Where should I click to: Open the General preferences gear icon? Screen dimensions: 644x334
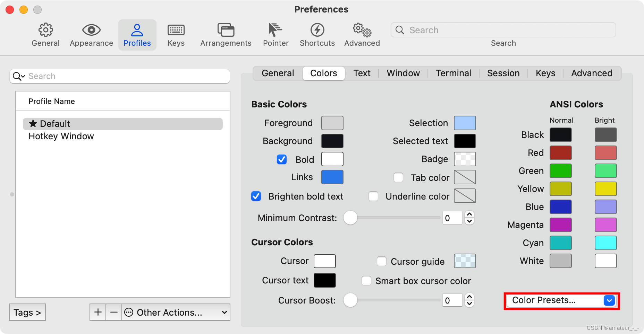[45, 30]
